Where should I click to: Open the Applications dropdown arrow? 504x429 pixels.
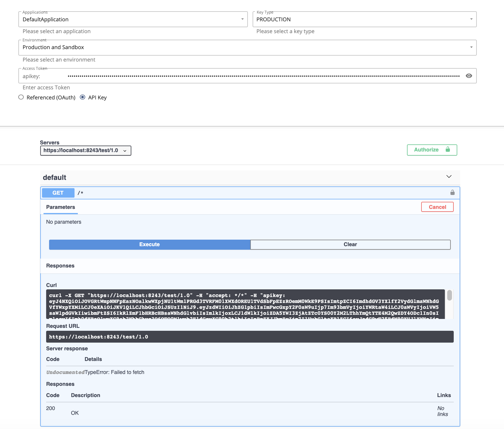click(x=243, y=19)
